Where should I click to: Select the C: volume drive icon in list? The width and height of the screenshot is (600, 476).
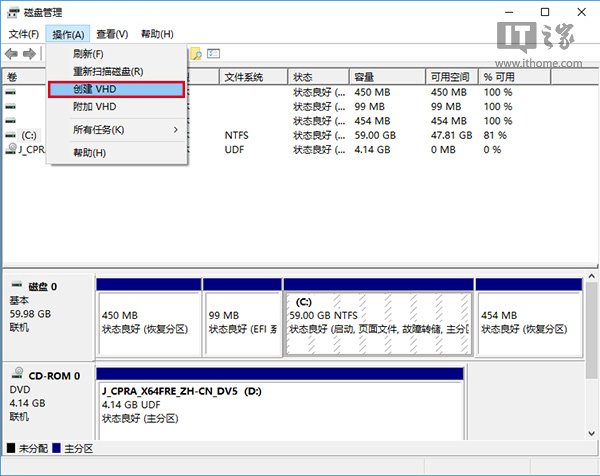[x=11, y=134]
